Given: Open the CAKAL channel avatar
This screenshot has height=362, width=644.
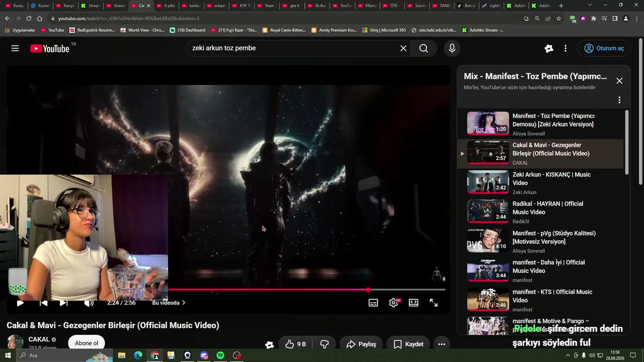Looking at the screenshot, I should click(x=15, y=343).
